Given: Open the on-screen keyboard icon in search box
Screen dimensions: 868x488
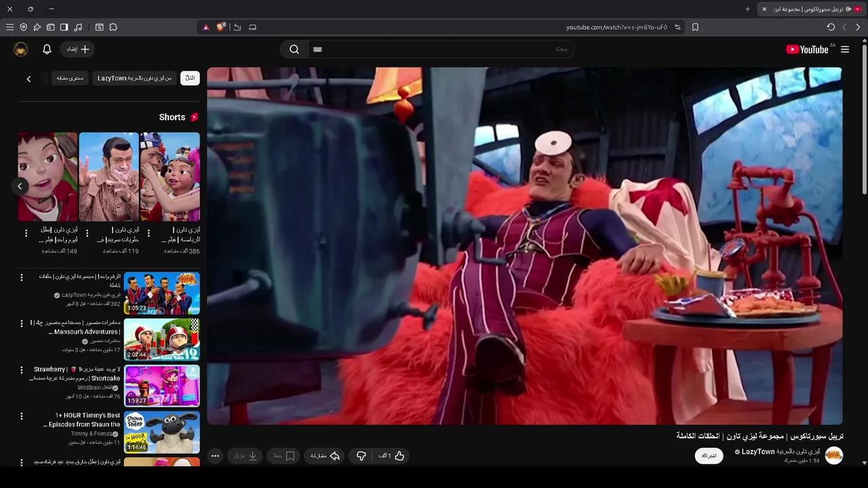Looking at the screenshot, I should (317, 49).
